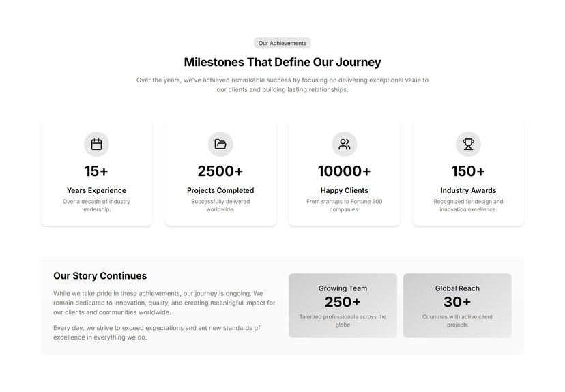Click the 2500+ statistic number

[x=220, y=171]
